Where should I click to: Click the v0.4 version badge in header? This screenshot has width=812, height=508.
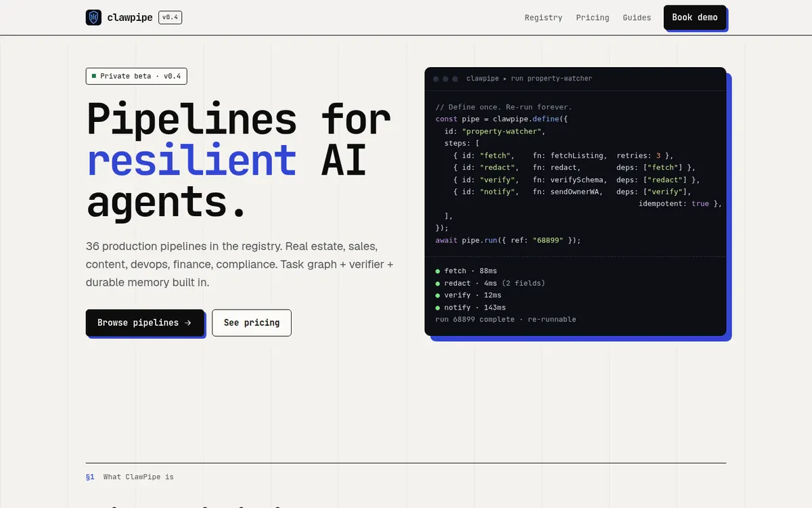(170, 18)
